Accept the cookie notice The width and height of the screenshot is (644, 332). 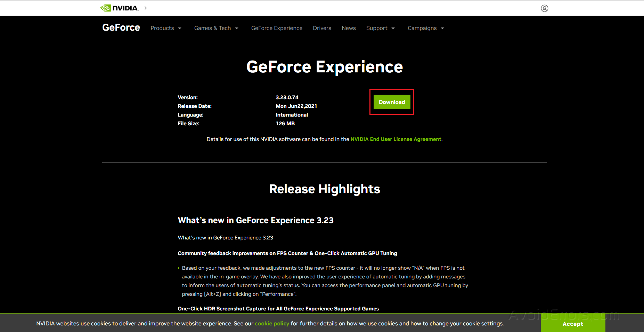click(573, 324)
